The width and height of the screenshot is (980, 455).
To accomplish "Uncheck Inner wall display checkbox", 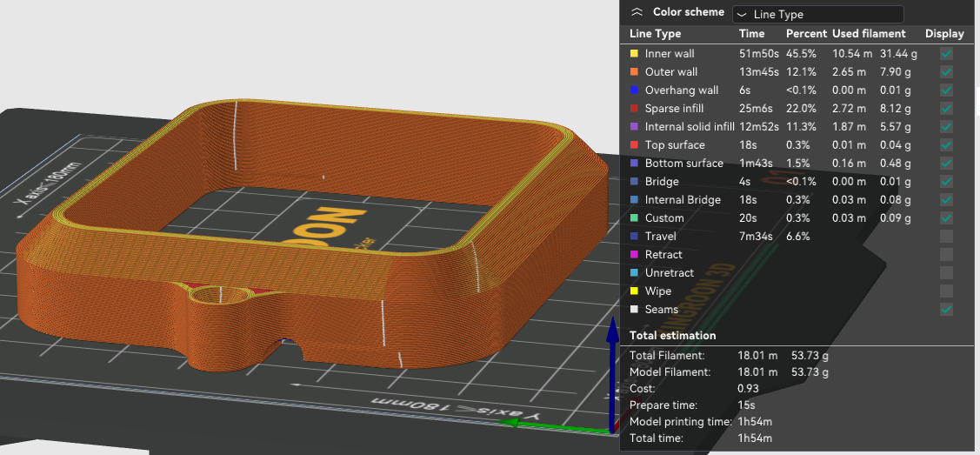I will [x=946, y=54].
